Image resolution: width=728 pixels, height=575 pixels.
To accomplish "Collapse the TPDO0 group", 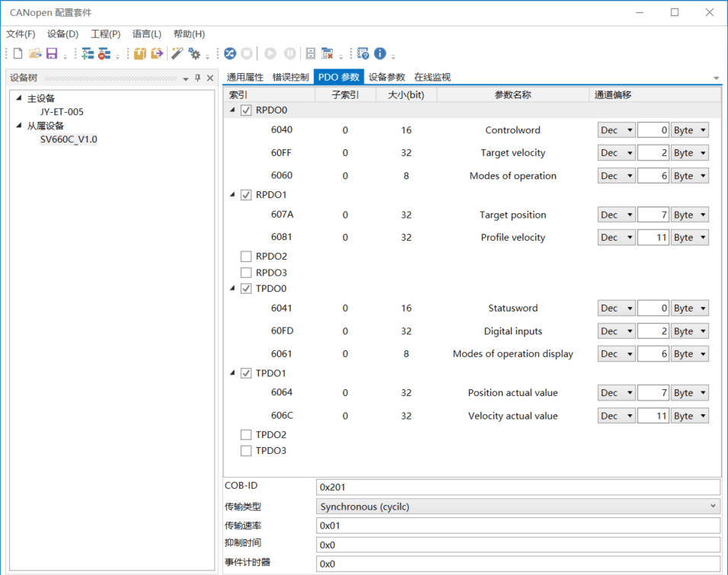I will 232,289.
